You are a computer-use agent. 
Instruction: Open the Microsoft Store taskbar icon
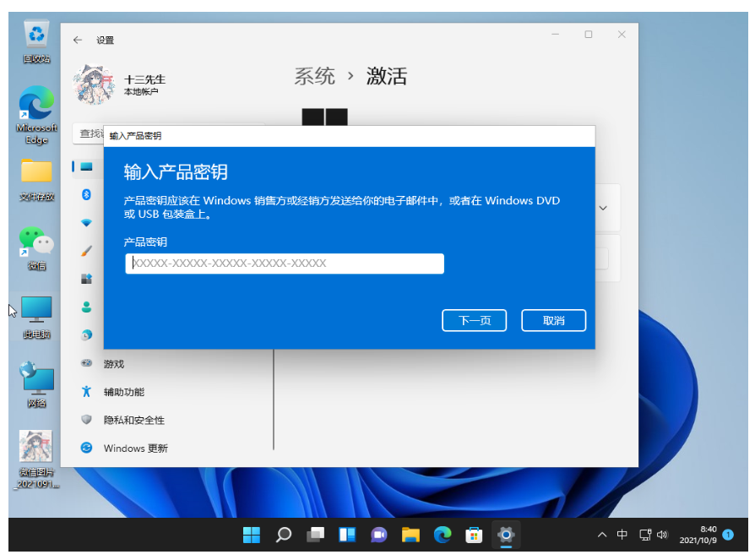point(475,534)
